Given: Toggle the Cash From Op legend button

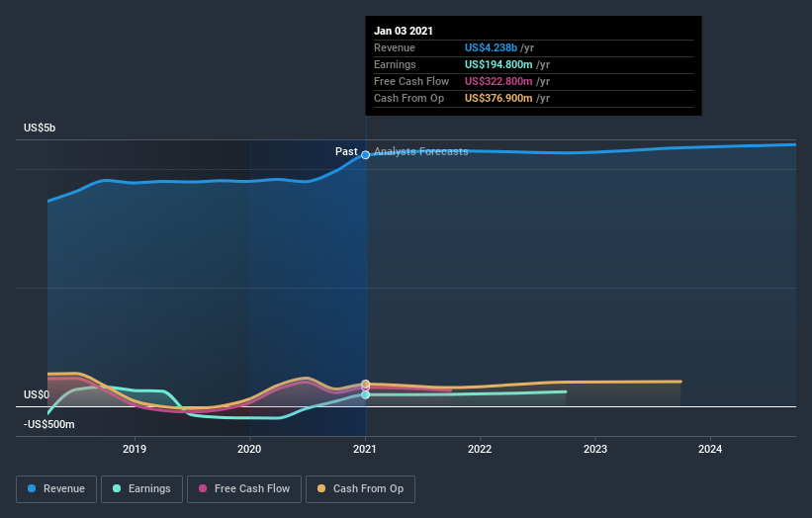Looking at the screenshot, I should point(360,489).
